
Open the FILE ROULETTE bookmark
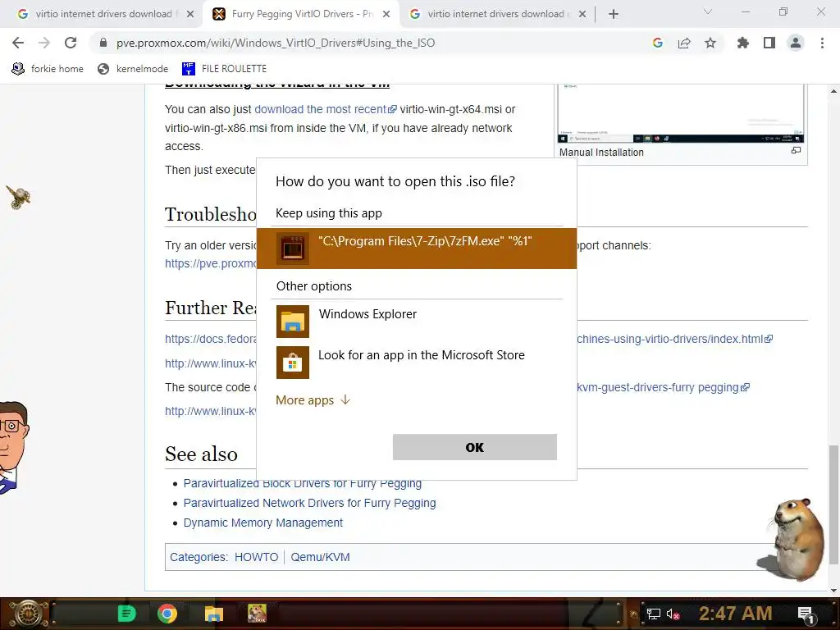224,69
